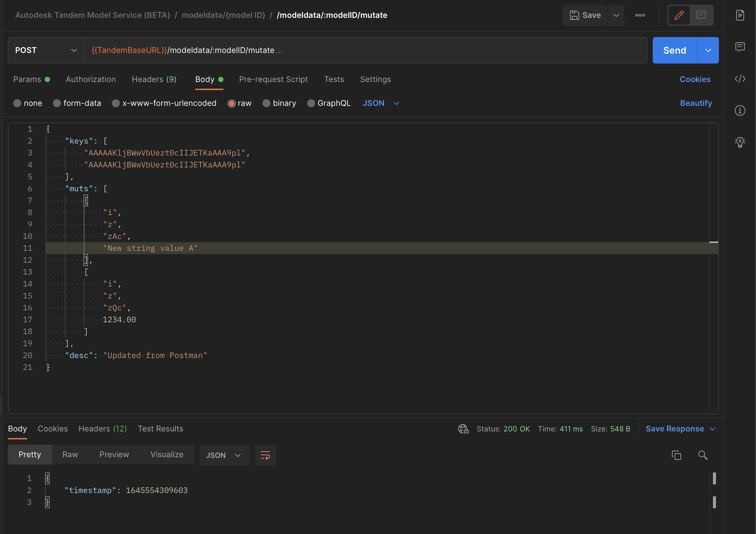The width and height of the screenshot is (756, 534).
Task: Expand the Save options arrow
Action: (x=616, y=15)
